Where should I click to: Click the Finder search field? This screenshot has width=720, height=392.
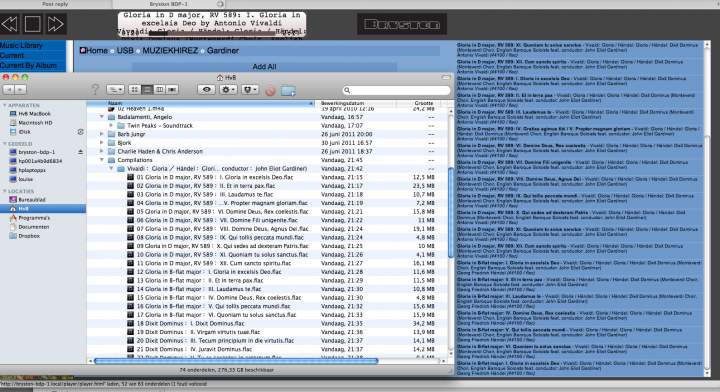(x=396, y=90)
